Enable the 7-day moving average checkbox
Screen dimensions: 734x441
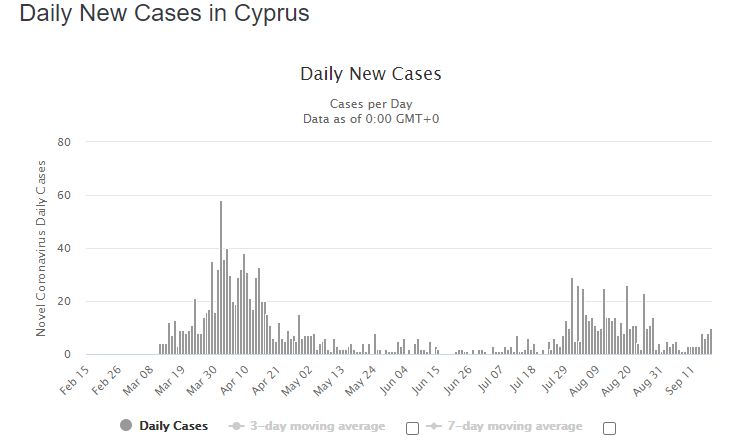pos(609,428)
